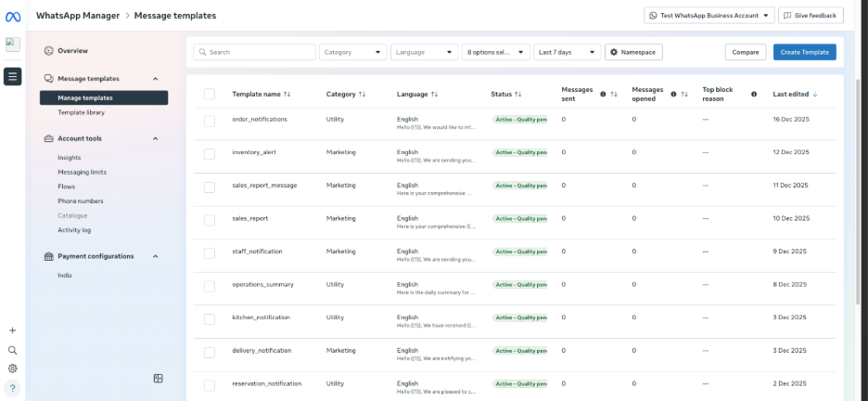
Task: Click the Top block reason info icon
Action: coord(754,94)
